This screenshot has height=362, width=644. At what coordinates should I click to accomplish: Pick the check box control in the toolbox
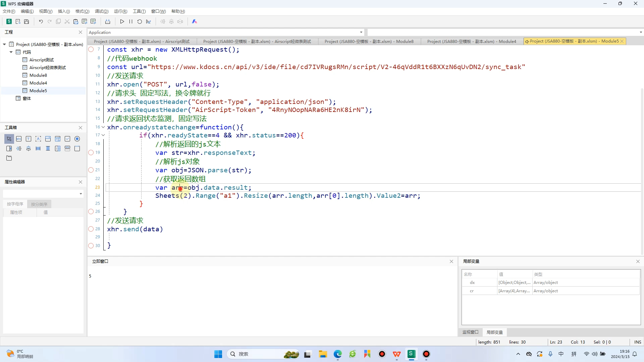(67, 139)
